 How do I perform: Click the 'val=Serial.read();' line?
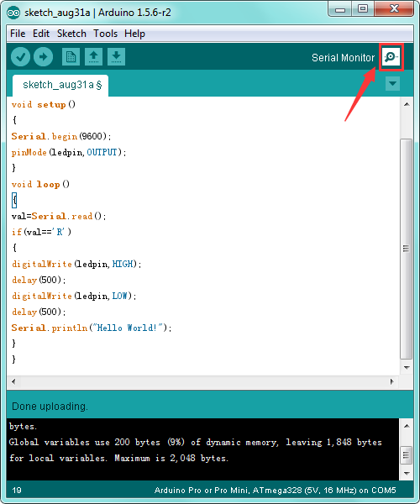[59, 216]
